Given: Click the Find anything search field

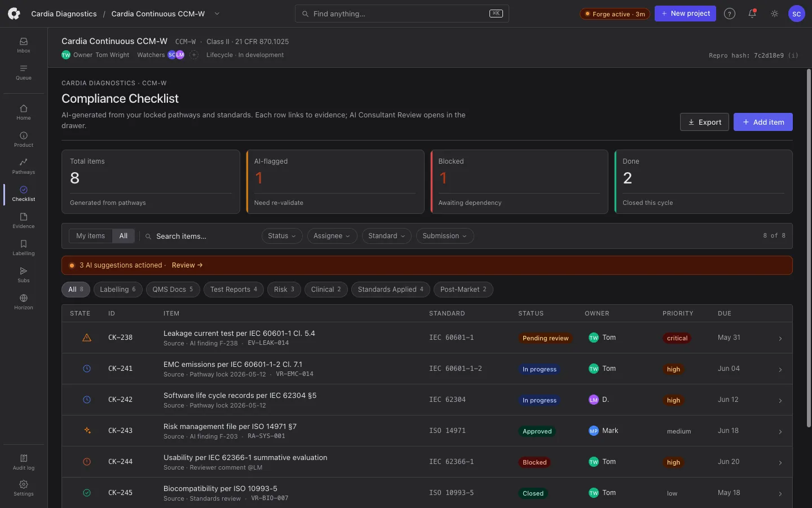Looking at the screenshot, I should (402, 14).
